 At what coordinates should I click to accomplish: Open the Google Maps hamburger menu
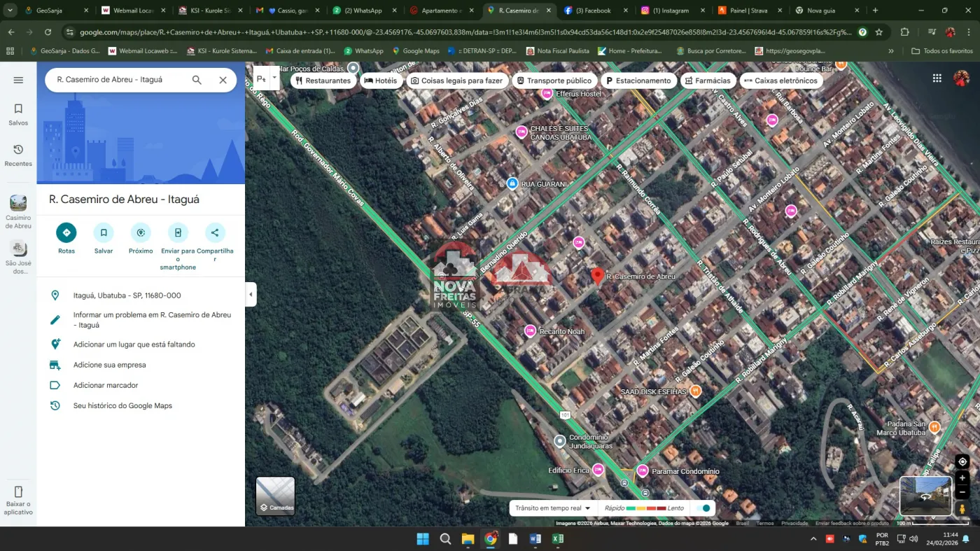point(18,79)
